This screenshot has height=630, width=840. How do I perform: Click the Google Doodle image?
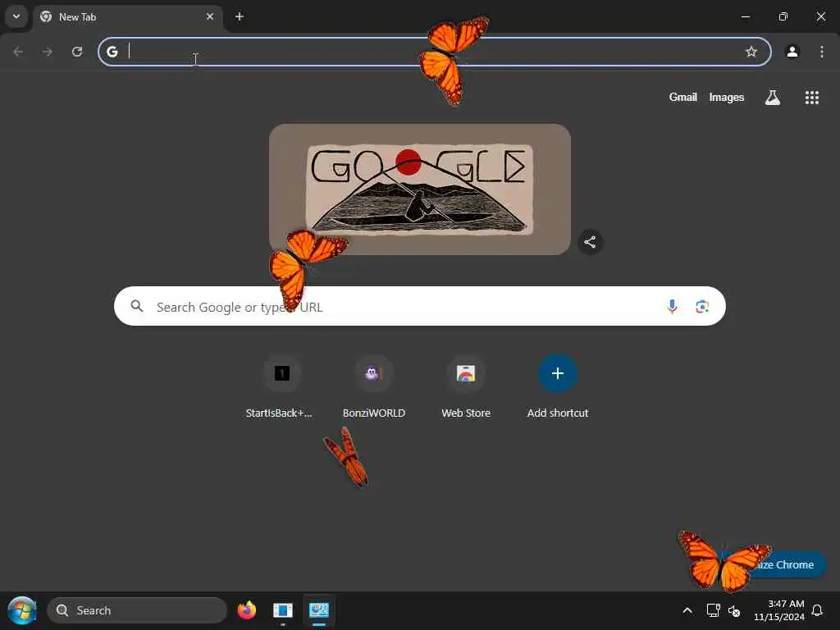point(420,189)
